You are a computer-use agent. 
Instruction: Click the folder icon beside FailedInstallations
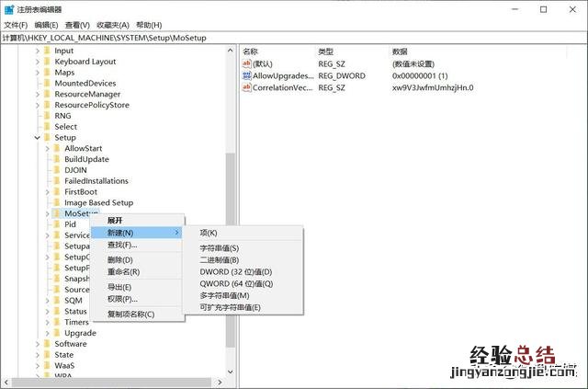point(57,181)
